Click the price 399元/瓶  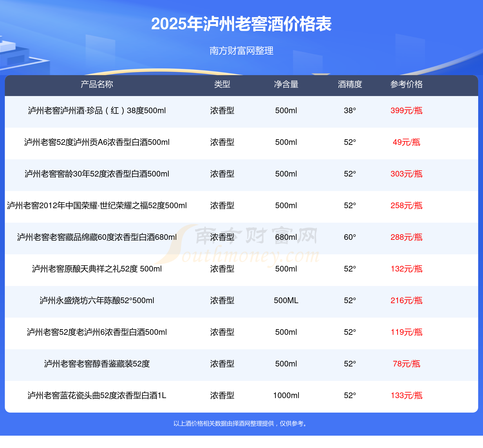pos(407,111)
